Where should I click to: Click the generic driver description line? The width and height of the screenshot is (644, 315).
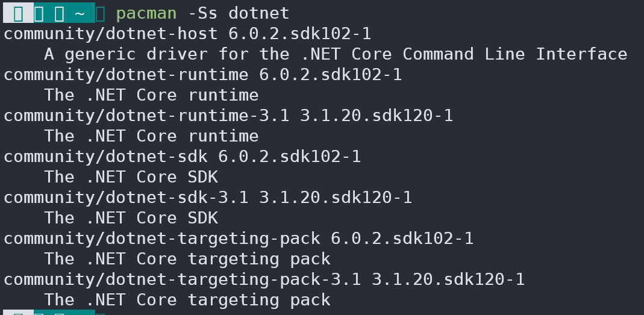336,54
